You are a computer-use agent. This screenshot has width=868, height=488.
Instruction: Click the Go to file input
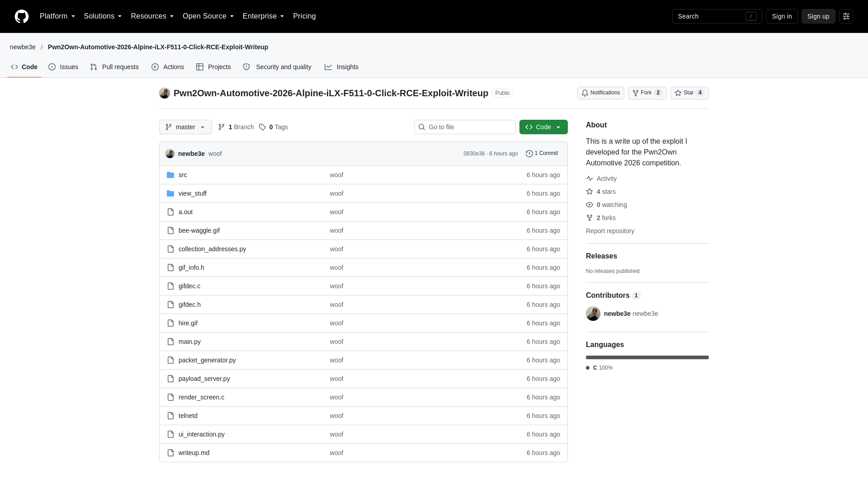click(465, 127)
